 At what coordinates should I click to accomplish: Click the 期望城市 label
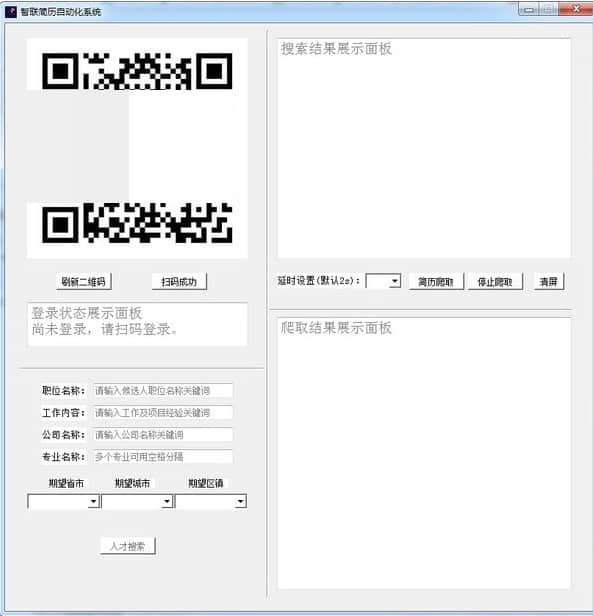coord(132,483)
